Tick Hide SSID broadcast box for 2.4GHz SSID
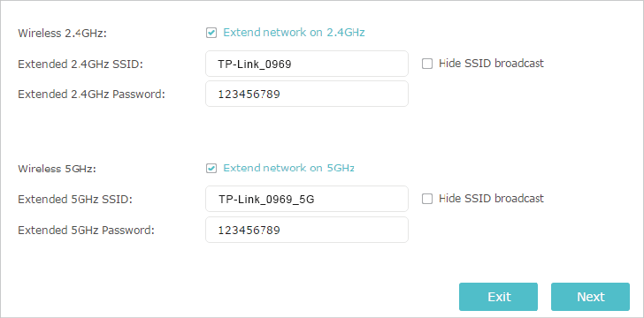 [427, 64]
